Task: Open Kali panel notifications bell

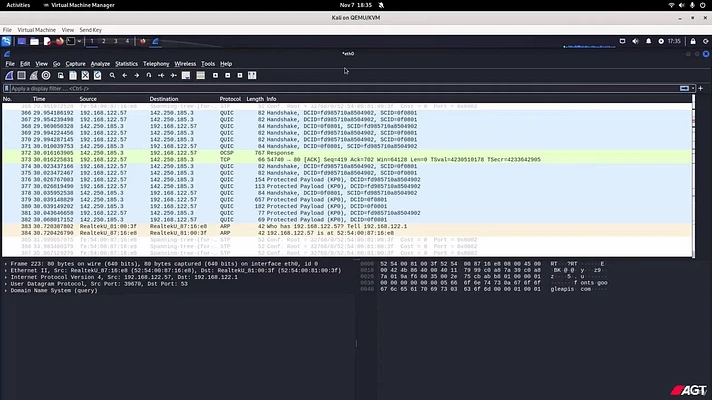Action: coord(648,41)
